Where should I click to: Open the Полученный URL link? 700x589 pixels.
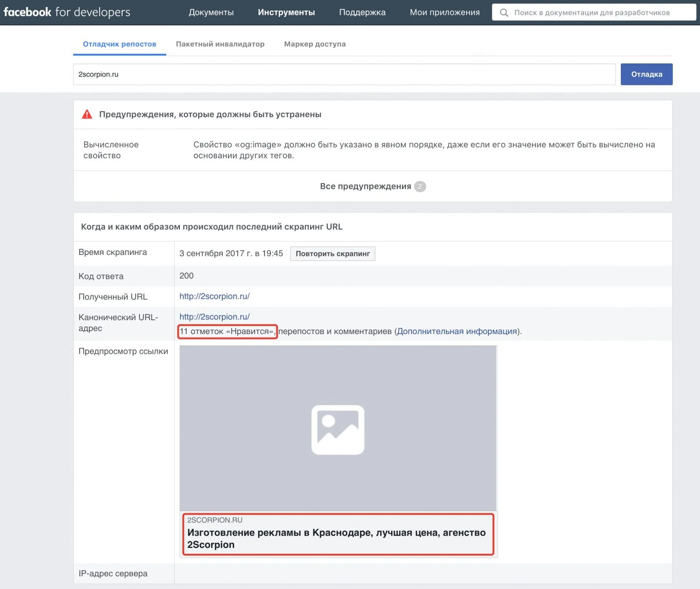coord(214,296)
